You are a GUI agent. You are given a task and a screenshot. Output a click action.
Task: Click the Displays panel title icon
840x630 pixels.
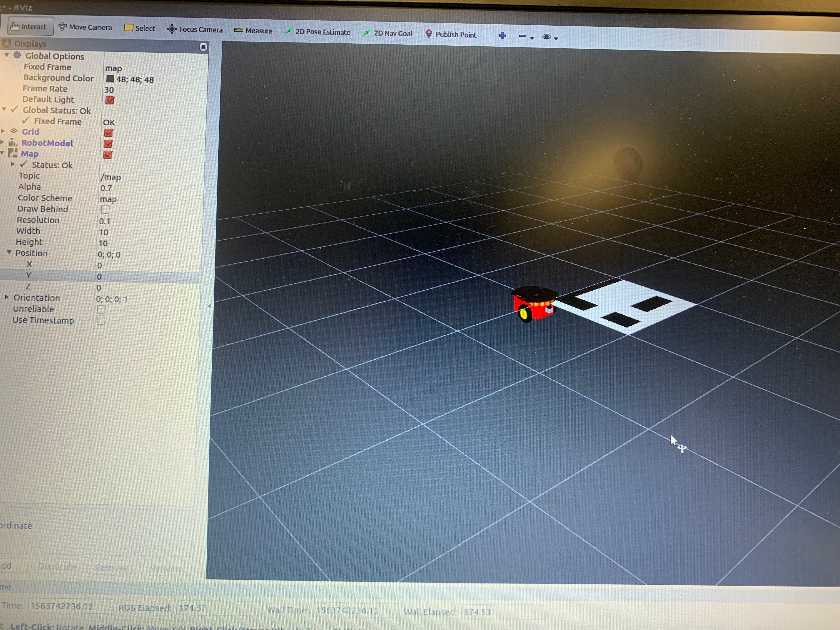7,43
